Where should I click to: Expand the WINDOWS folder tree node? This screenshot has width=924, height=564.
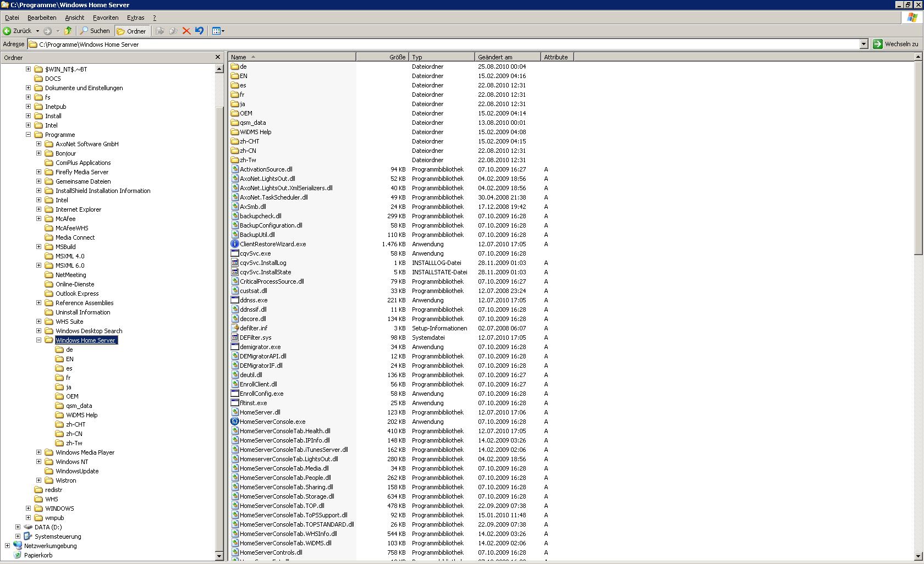click(x=28, y=508)
